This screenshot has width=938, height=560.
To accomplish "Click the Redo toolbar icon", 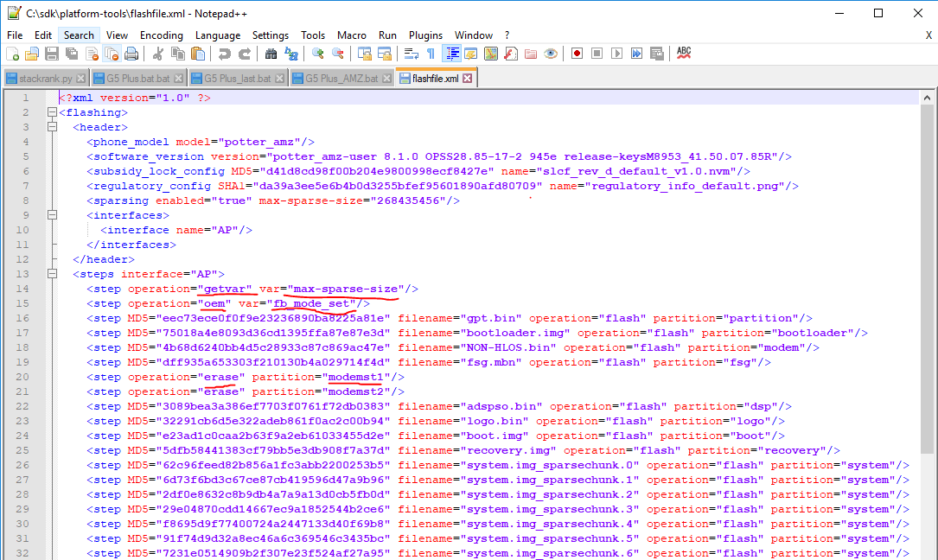I will [x=244, y=54].
